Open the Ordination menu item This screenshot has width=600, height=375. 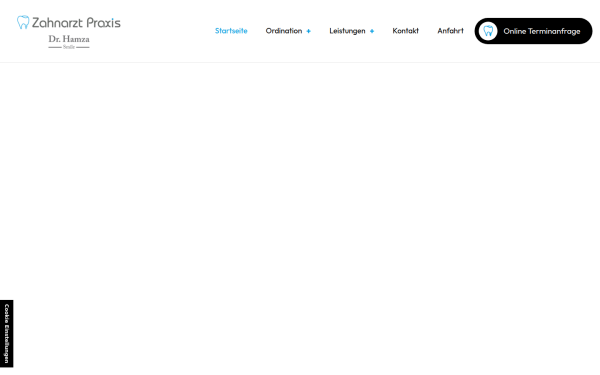point(284,31)
